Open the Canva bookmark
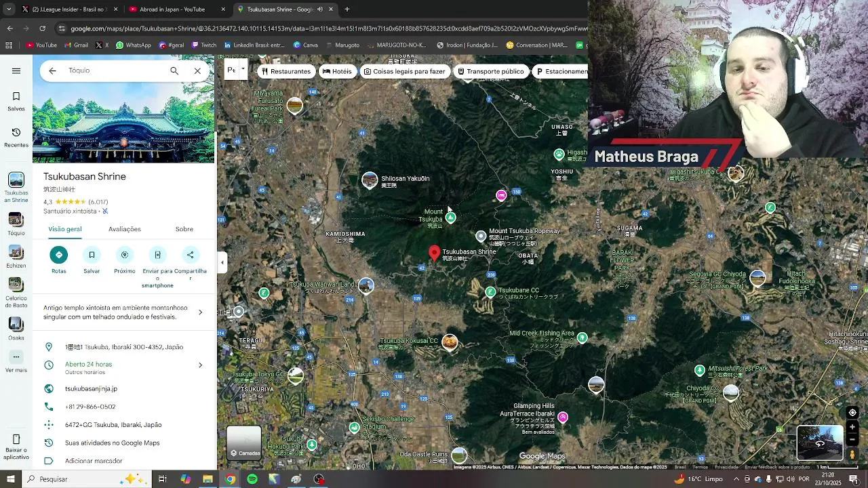This screenshot has height=488, width=868. click(306, 45)
